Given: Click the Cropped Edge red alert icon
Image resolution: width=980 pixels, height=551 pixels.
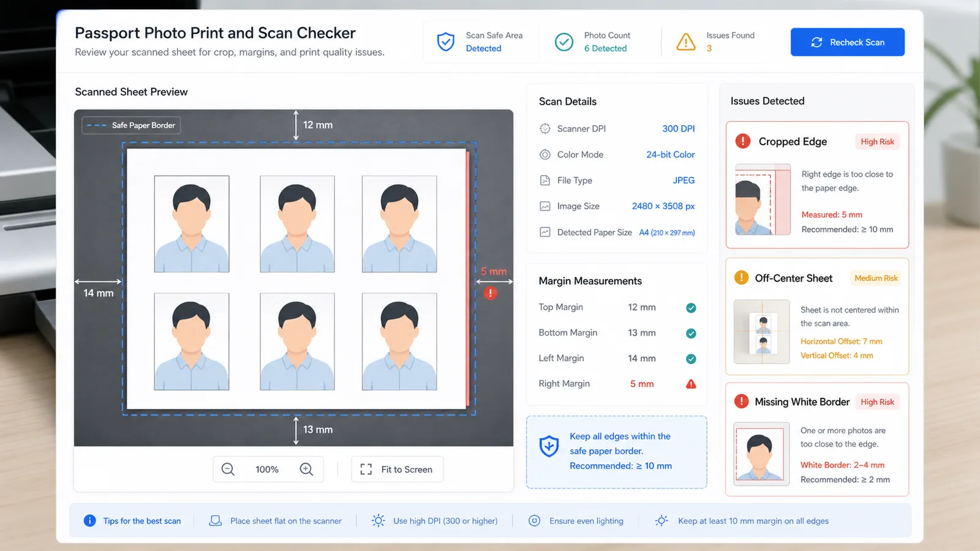Looking at the screenshot, I should (x=743, y=141).
